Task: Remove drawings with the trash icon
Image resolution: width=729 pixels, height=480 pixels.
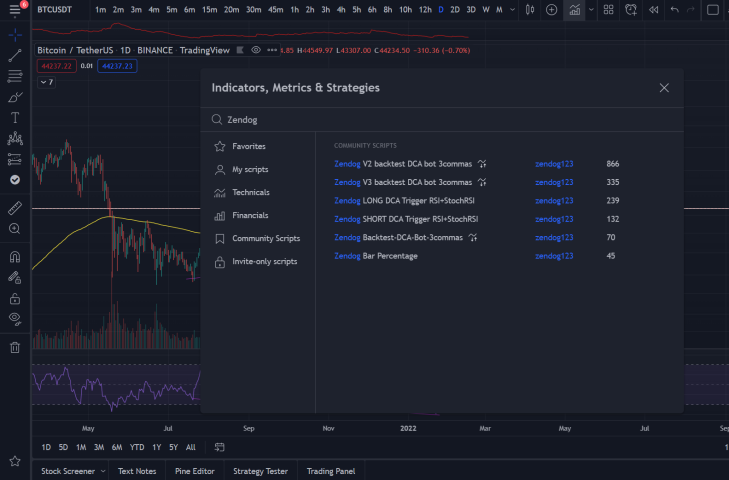Action: pos(15,347)
